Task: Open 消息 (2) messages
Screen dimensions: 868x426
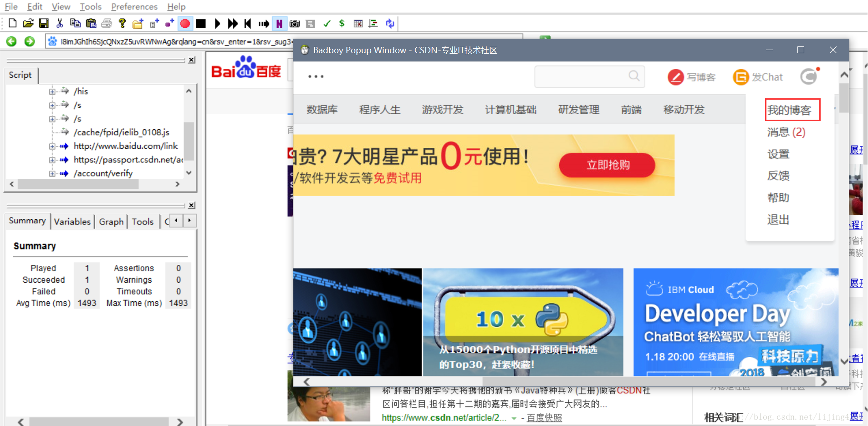Action: 786,132
